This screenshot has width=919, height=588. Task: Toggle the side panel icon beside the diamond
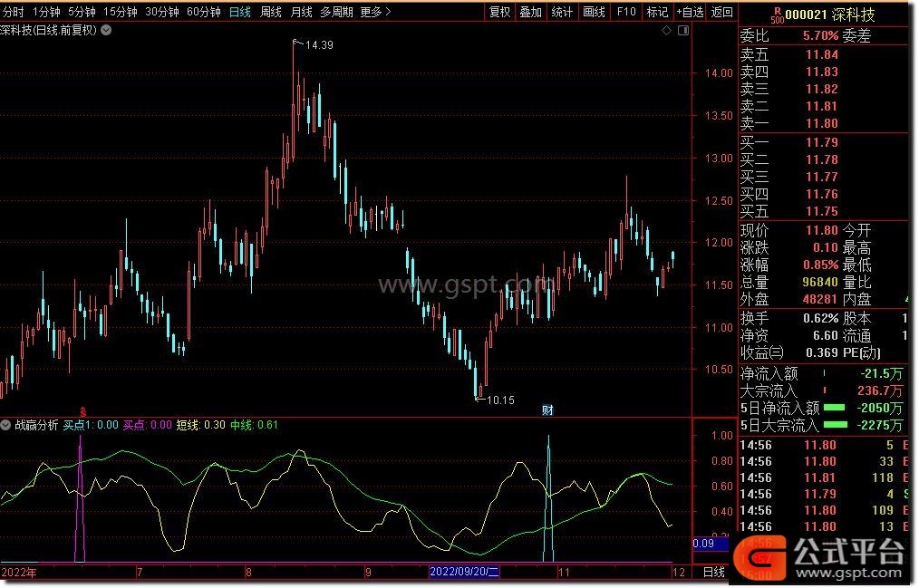click(683, 31)
